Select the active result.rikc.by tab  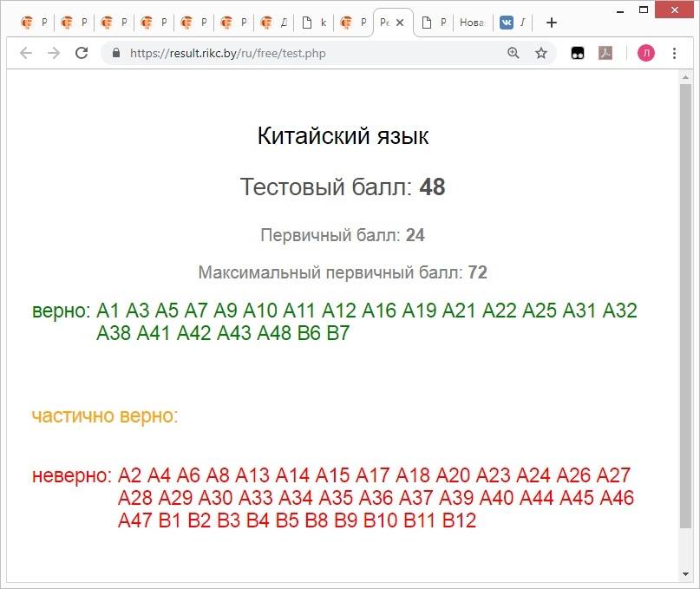coord(386,23)
